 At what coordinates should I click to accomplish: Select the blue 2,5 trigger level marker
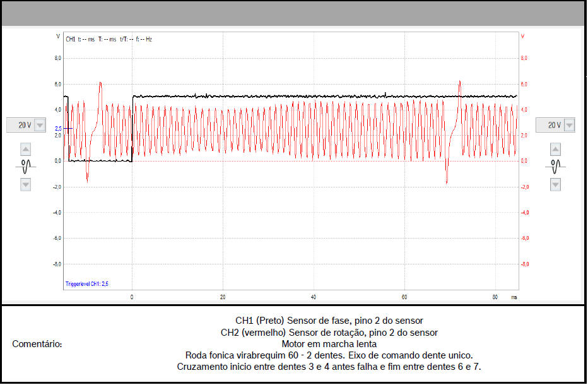(x=59, y=129)
